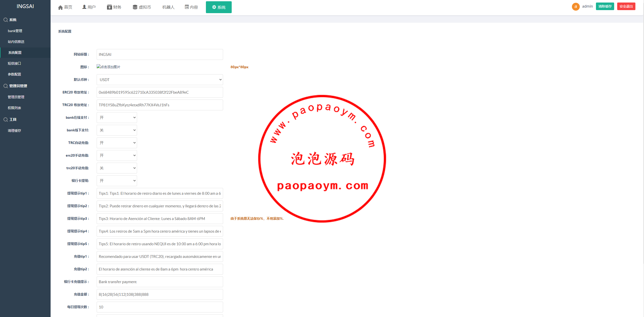Image resolution: width=644 pixels, height=317 pixels.
Task: Click the 银行卡充值提示 input field
Action: click(160, 282)
